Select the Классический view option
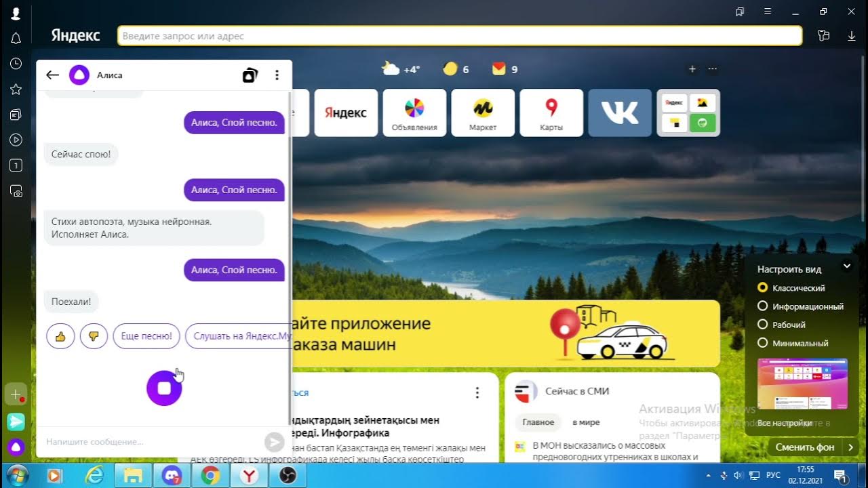This screenshot has height=488, width=868. coord(791,288)
